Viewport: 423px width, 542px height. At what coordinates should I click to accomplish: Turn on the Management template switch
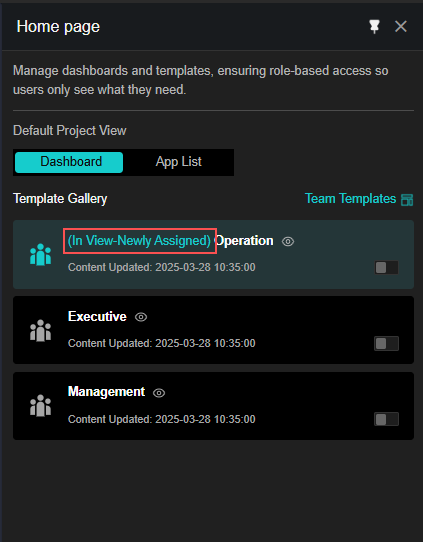point(386,419)
